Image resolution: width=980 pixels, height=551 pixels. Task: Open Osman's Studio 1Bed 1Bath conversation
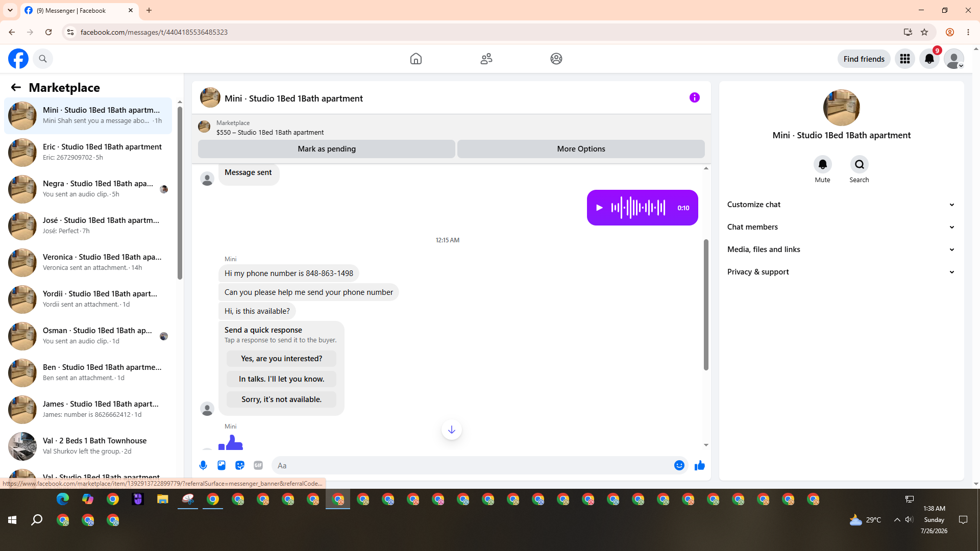click(x=88, y=336)
